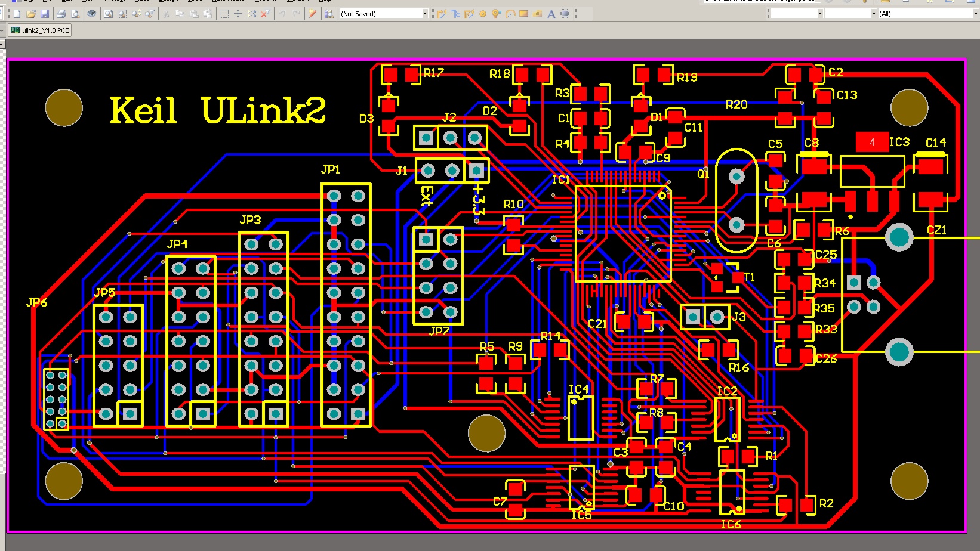Screen dimensions: 980x551
Task: Select the JP5 designator text
Action: [104, 293]
